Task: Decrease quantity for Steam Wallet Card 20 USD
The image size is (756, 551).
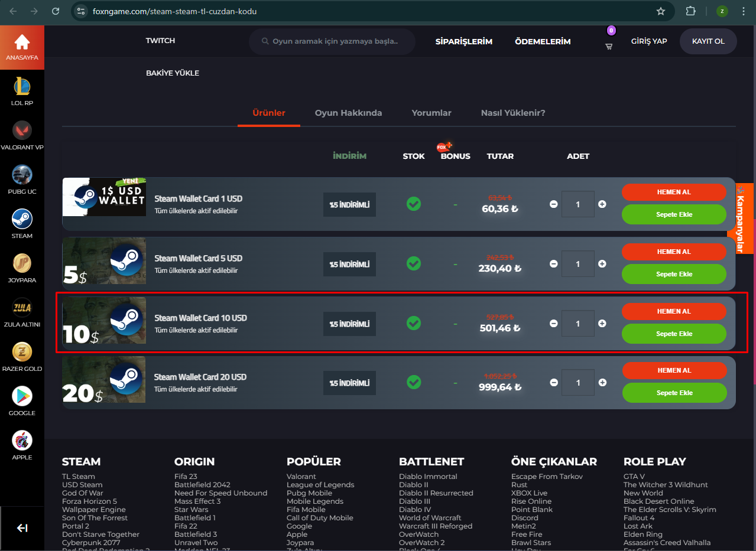Action: click(x=554, y=383)
